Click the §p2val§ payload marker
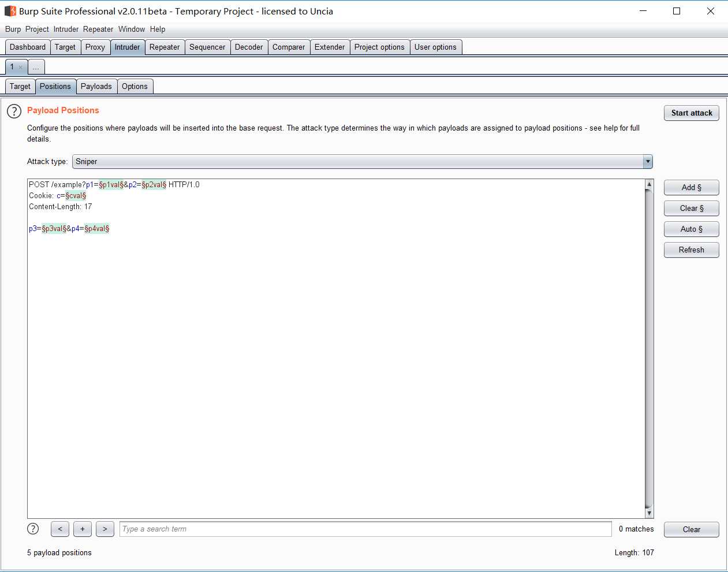Screen dimensions: 728x572 pos(154,185)
